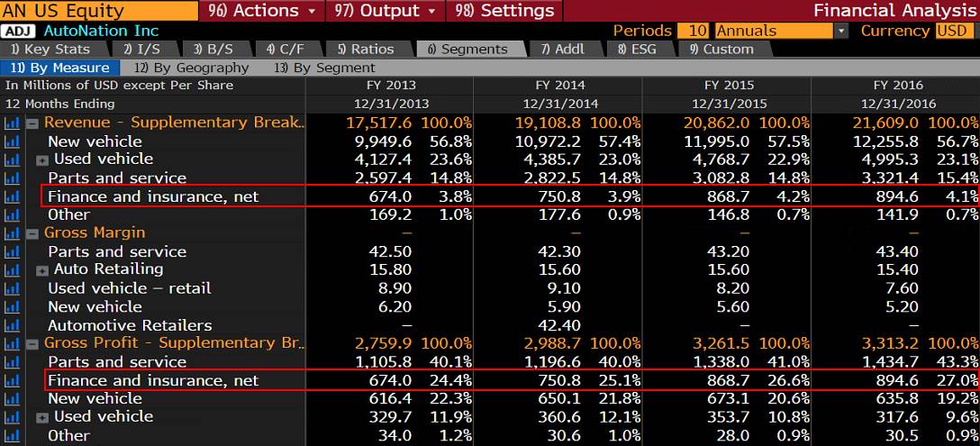The image size is (980, 446).
Task: Click the Currency USD field
Action: 955,31
